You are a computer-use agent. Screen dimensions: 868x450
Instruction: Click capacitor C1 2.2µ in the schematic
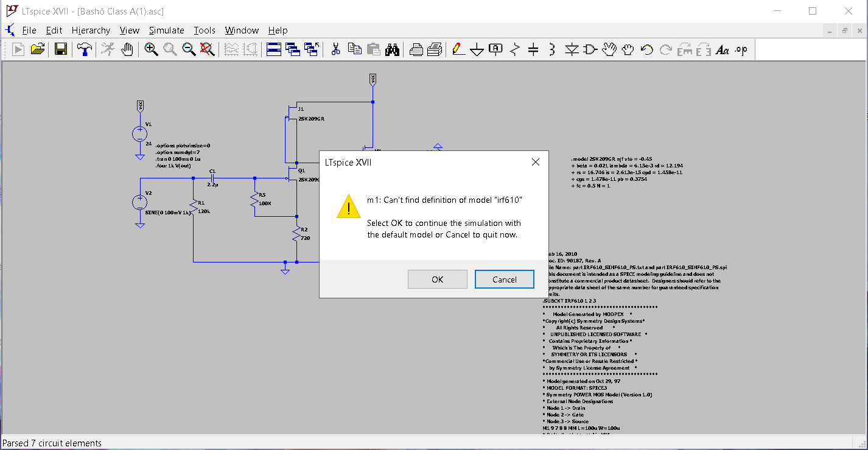212,178
